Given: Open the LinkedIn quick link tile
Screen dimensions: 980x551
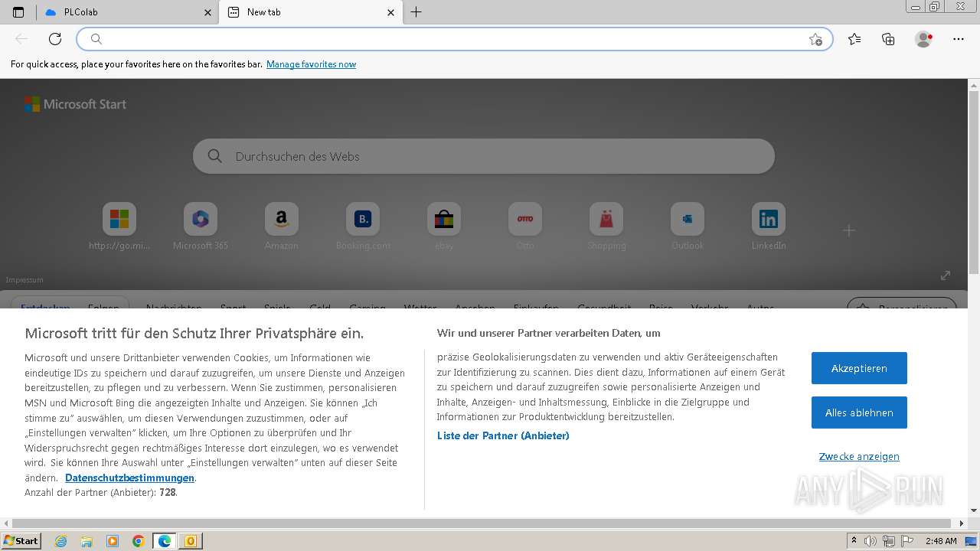Looking at the screenshot, I should click(769, 227).
